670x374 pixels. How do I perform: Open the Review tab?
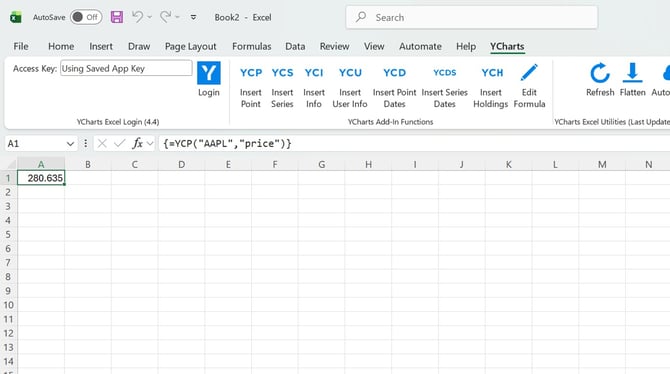(x=335, y=46)
